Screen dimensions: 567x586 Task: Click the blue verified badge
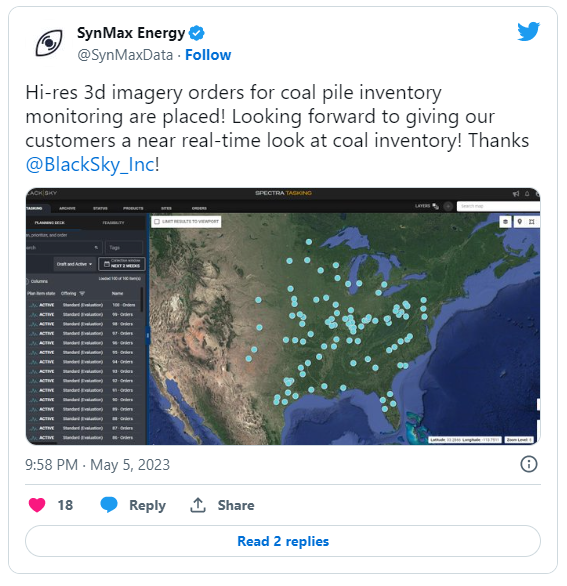(197, 33)
